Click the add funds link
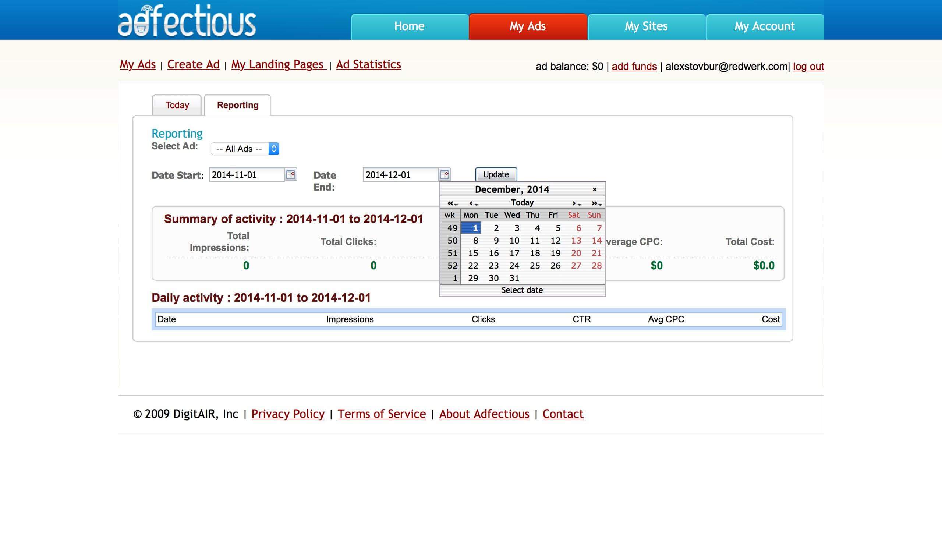942x560 pixels. [x=634, y=67]
